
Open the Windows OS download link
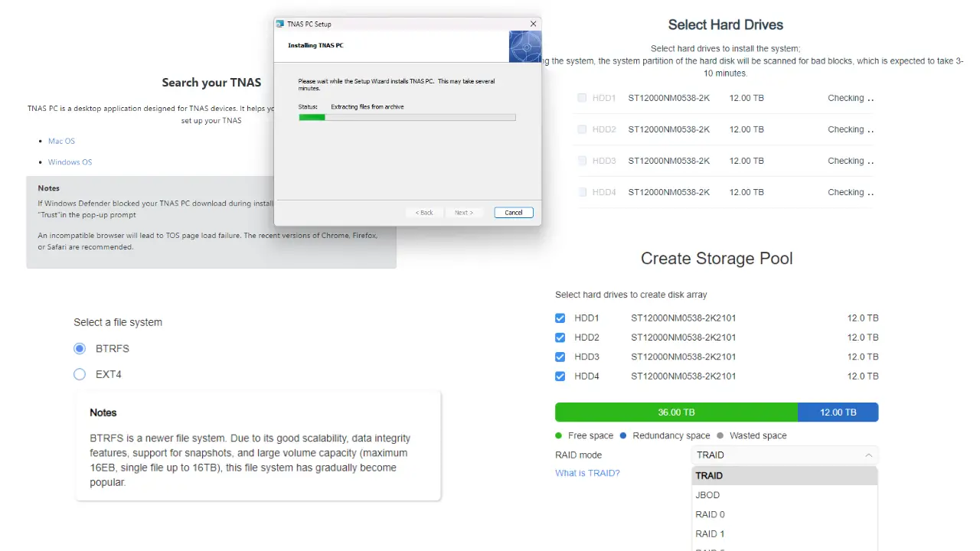tap(70, 161)
